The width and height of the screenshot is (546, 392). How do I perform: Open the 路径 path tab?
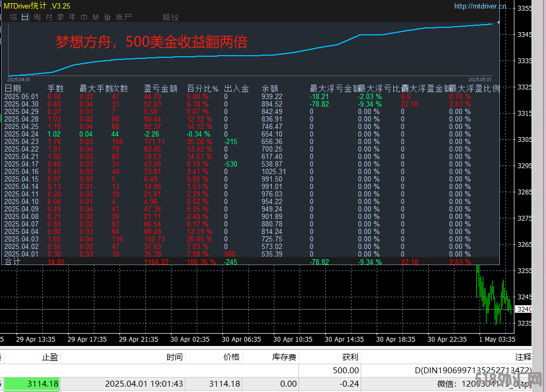[x=170, y=17]
